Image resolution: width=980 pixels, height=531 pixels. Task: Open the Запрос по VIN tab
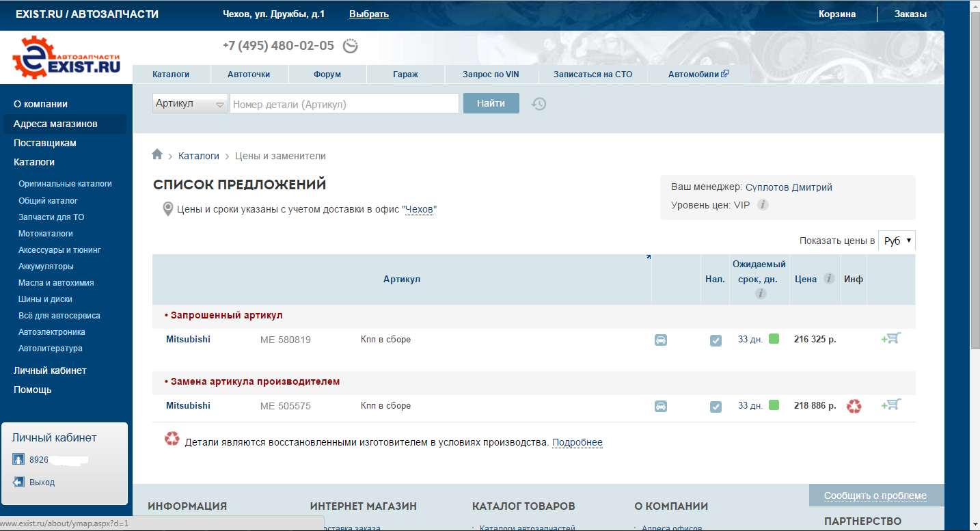coord(491,74)
